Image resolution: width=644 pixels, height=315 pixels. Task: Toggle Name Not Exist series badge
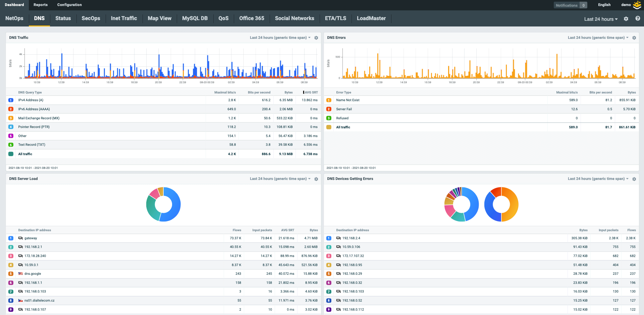(329, 100)
